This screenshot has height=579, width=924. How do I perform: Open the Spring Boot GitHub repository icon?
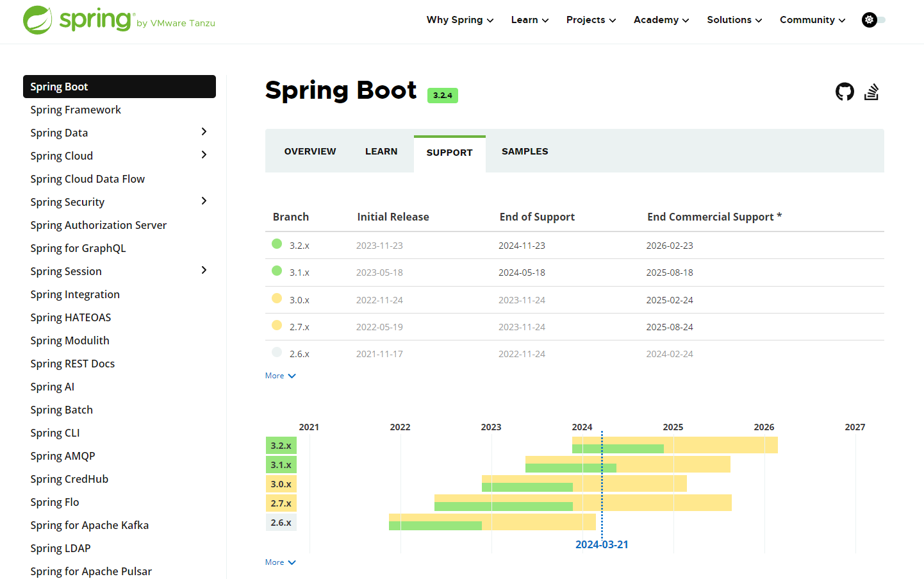coord(845,92)
